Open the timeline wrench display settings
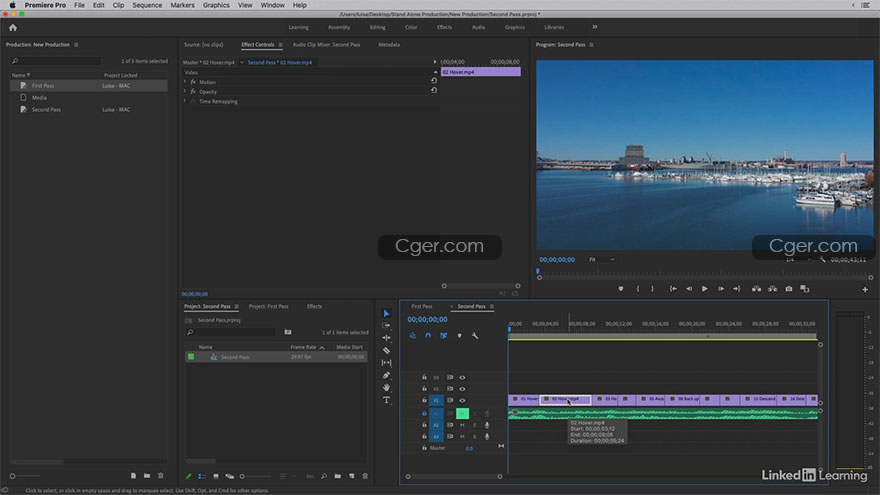 (475, 336)
